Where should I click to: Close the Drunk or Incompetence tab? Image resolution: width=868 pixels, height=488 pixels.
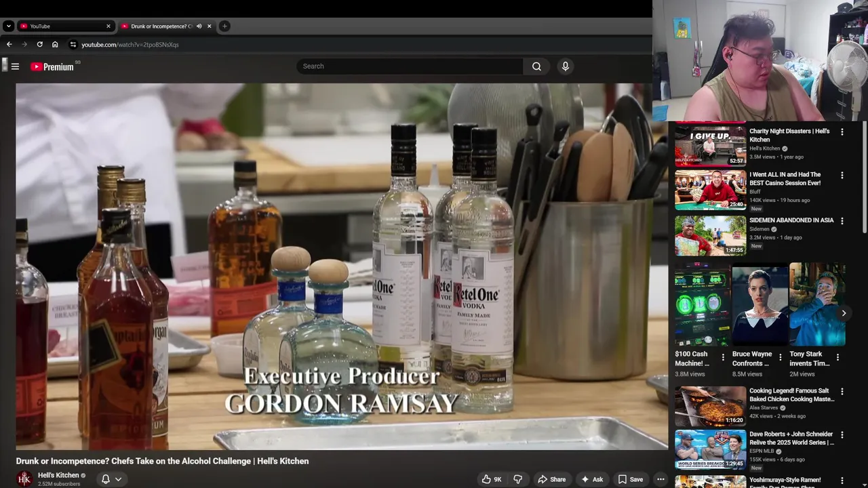[x=210, y=26]
